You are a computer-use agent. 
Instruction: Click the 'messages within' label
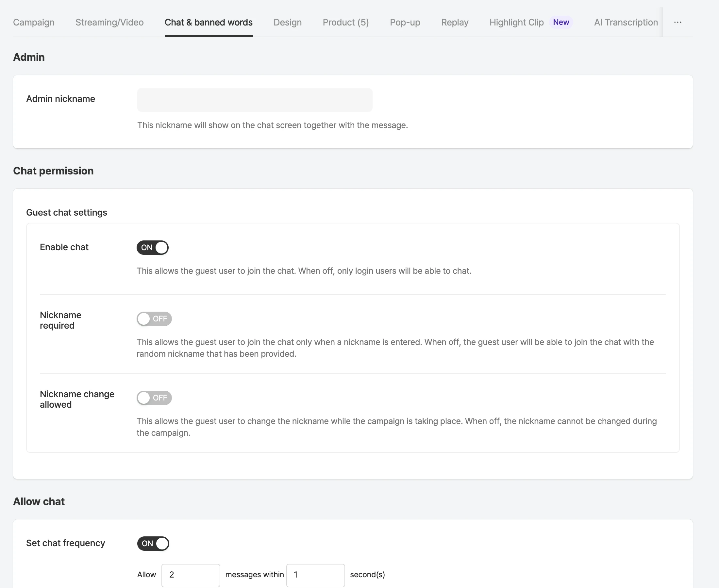255,575
